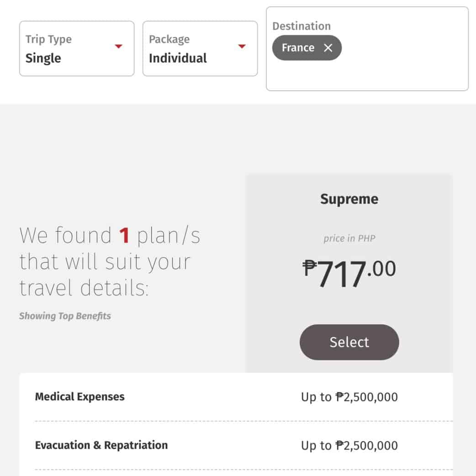Click the red arrow on Trip Type
Screen dimensions: 476x476
(119, 46)
